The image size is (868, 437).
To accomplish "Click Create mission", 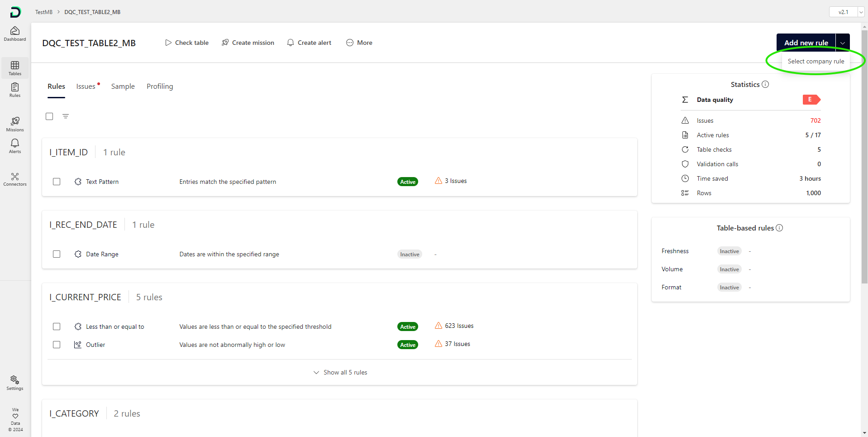I will click(248, 43).
